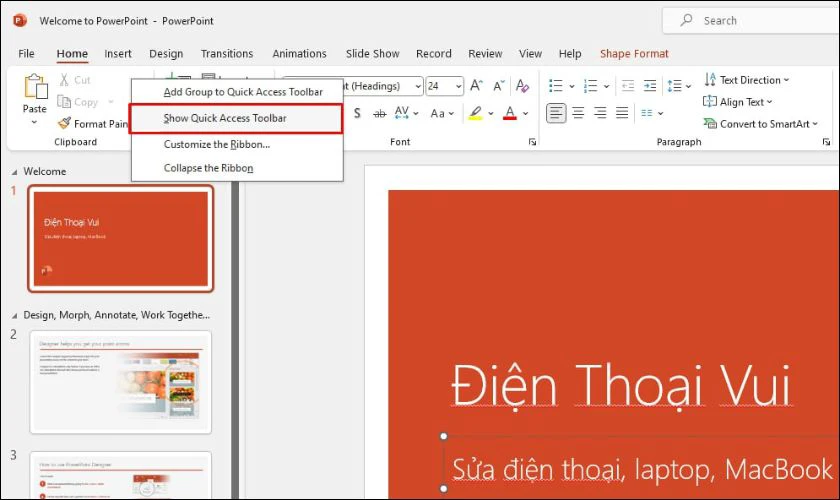Screen dimensions: 840x500
Task: Select the Format Painter brush
Action: click(x=64, y=124)
